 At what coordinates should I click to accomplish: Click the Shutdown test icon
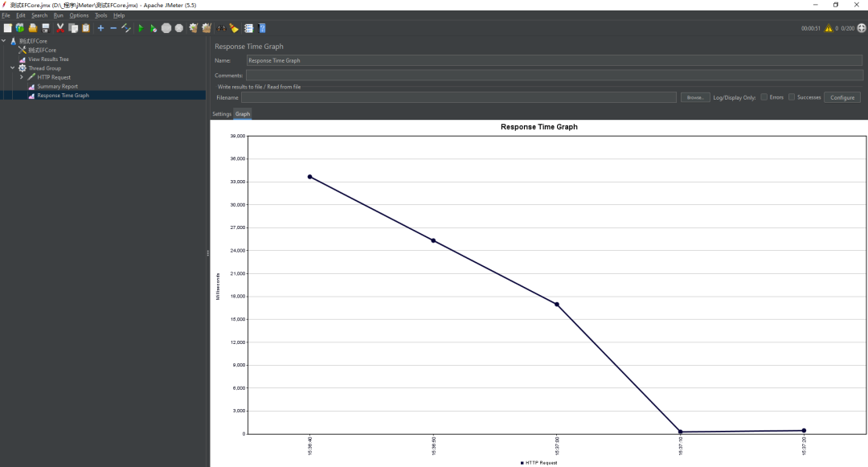179,28
